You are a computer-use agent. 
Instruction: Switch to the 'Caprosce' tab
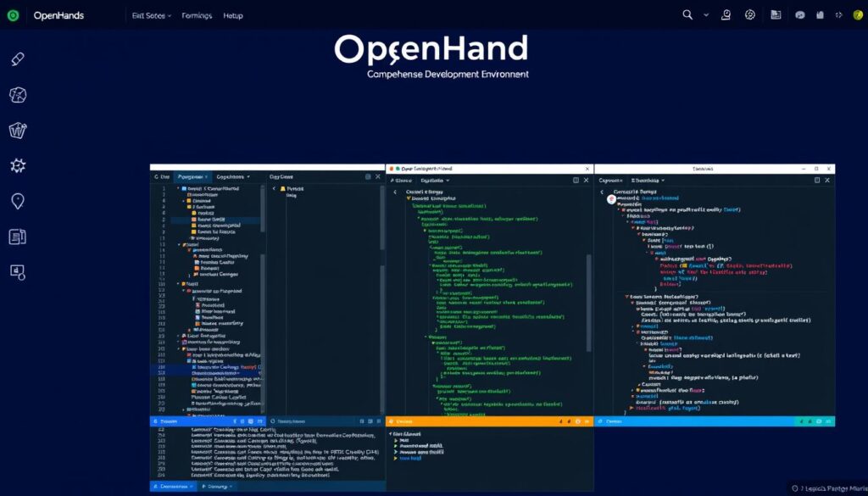tap(610, 181)
